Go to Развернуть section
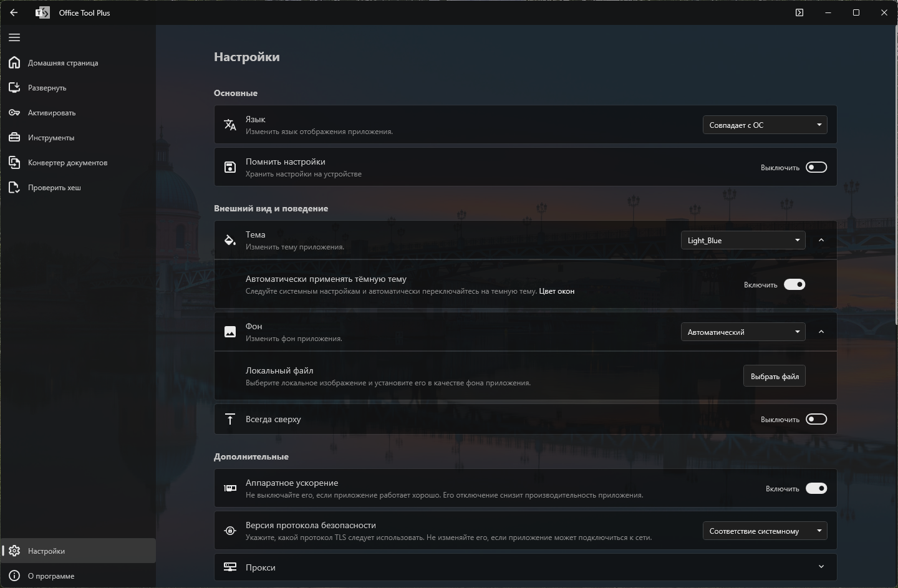The height and width of the screenshot is (588, 898). click(78, 87)
